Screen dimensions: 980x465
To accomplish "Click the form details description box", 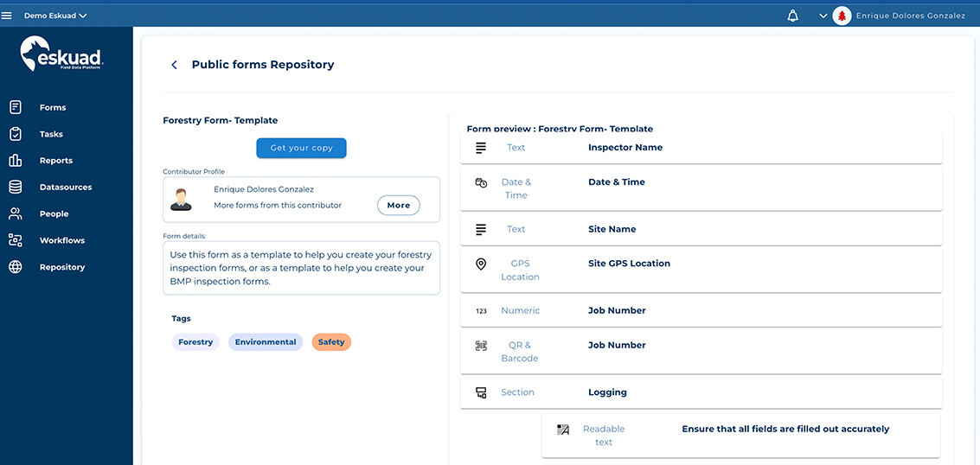I will pyautogui.click(x=301, y=268).
